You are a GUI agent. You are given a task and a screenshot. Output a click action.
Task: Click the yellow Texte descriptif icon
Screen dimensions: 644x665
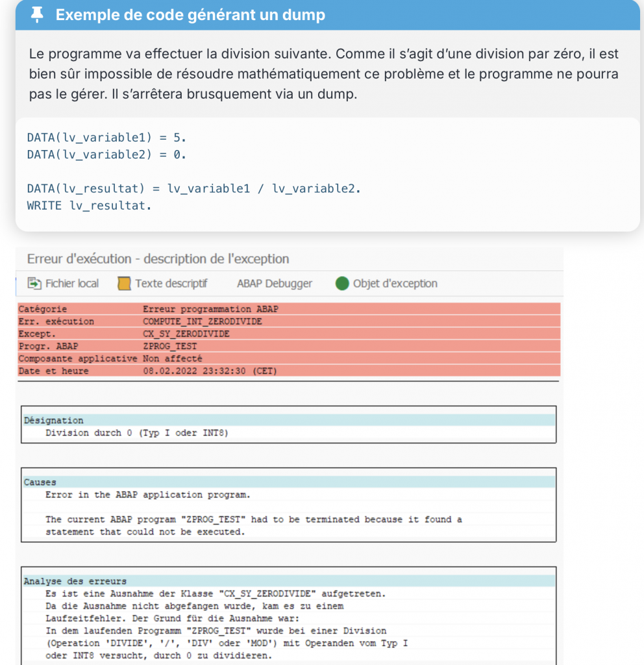click(x=124, y=283)
